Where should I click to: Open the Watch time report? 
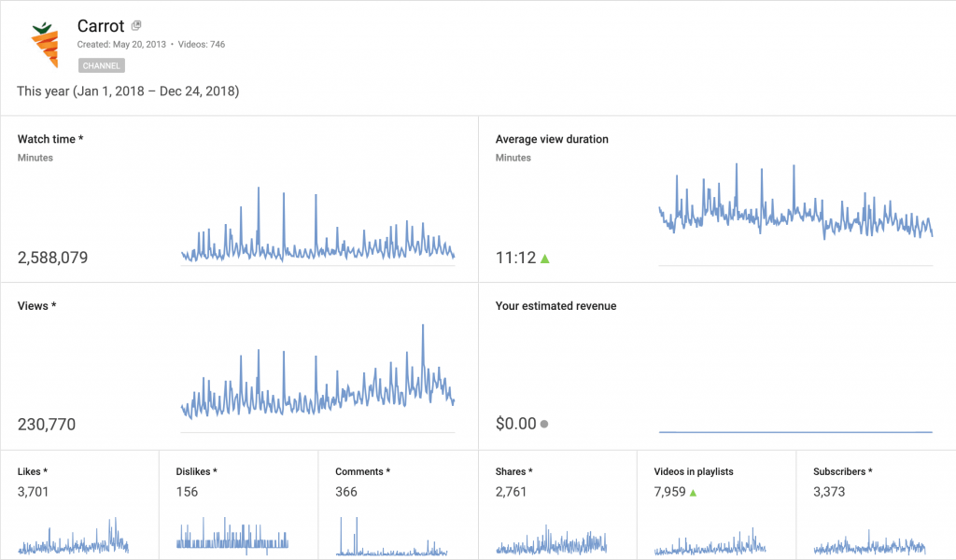pos(50,139)
